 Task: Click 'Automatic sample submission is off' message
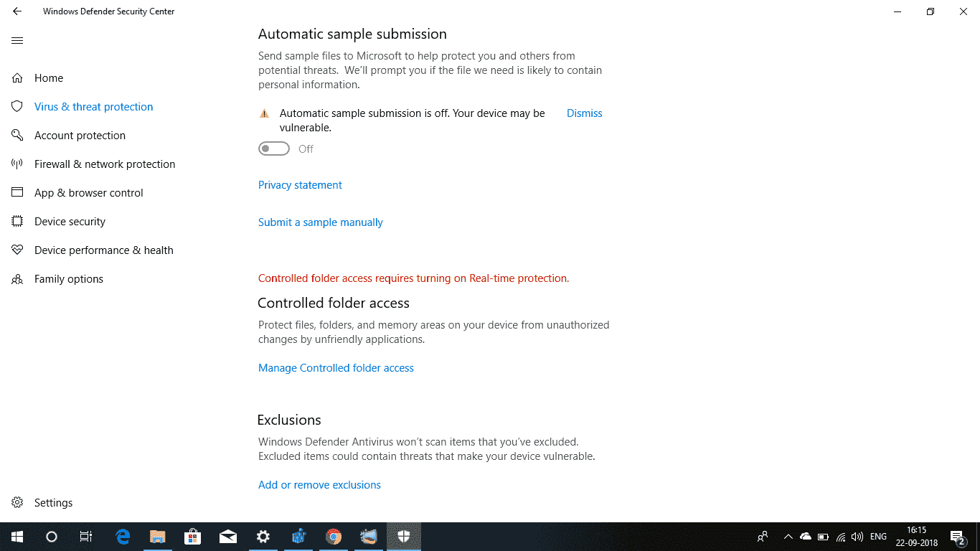(413, 121)
